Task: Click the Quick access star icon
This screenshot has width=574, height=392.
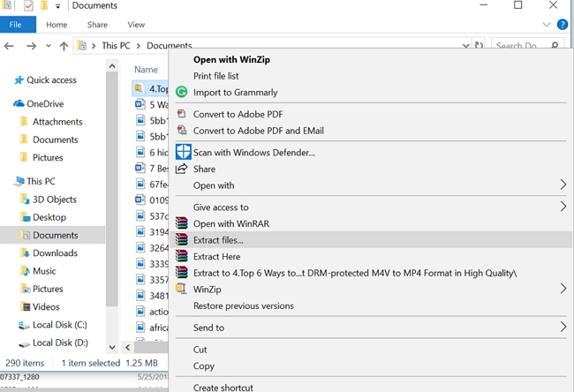Action: click(x=19, y=79)
